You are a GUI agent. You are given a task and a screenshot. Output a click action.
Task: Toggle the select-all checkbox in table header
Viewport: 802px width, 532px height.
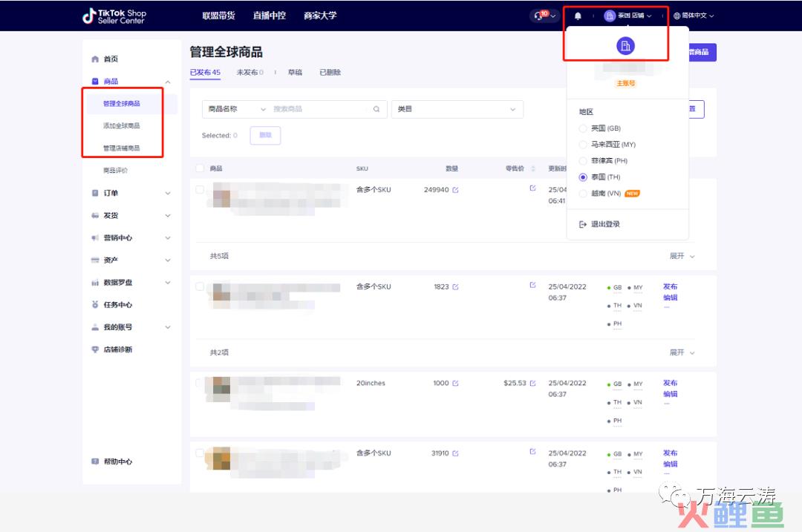tap(200, 168)
